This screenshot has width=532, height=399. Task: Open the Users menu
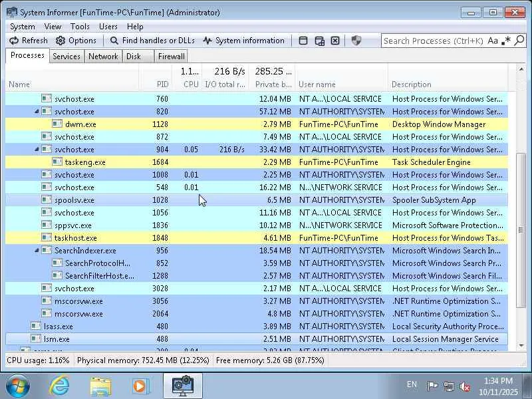[108, 27]
